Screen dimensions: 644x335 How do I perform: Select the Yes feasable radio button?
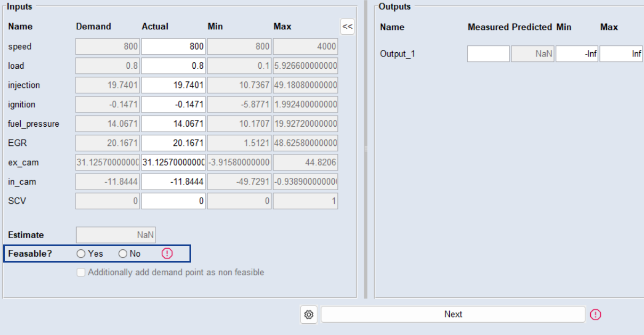click(81, 254)
